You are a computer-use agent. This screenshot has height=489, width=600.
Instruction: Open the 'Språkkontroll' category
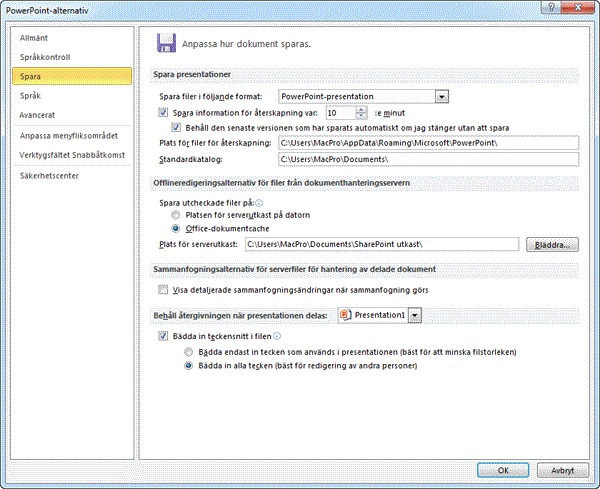[45, 57]
